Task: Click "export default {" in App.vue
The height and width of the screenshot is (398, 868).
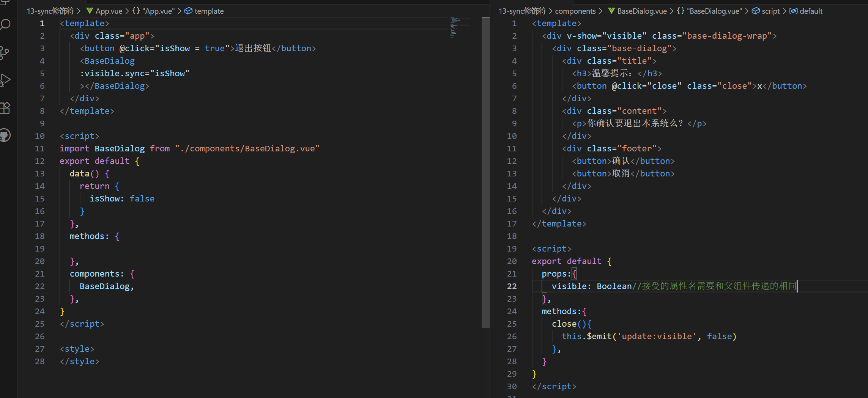Action: tap(99, 161)
